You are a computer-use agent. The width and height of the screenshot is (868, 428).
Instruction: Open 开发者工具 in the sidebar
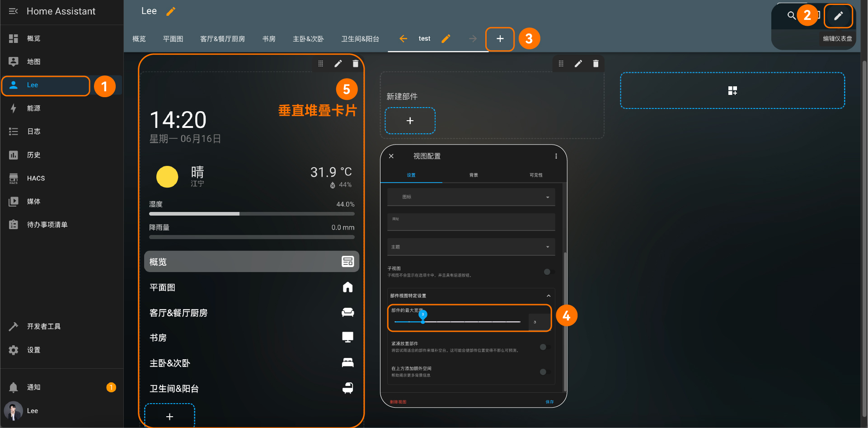pos(43,326)
